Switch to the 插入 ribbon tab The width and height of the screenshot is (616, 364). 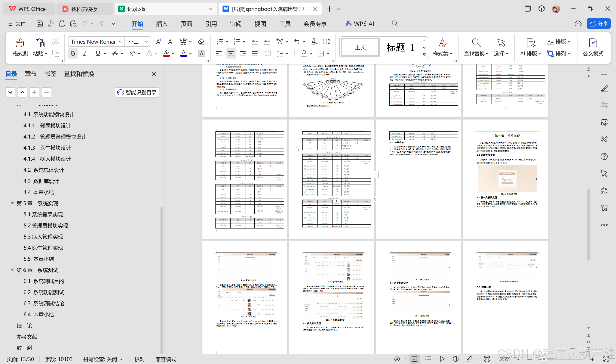(x=162, y=24)
